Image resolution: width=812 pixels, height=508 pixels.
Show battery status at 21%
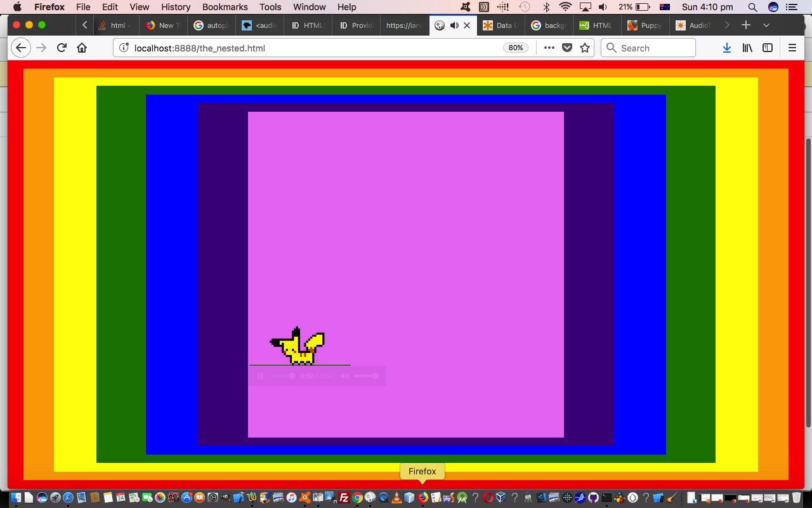click(x=634, y=7)
